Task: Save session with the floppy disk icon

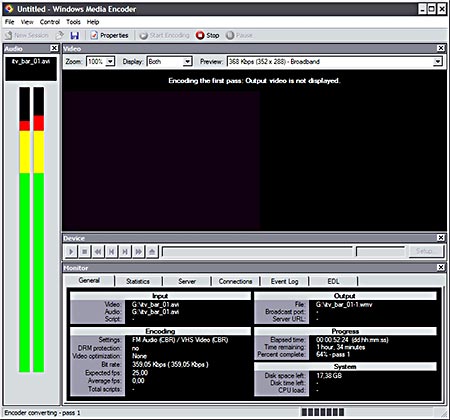Action: pyautogui.click(x=75, y=35)
